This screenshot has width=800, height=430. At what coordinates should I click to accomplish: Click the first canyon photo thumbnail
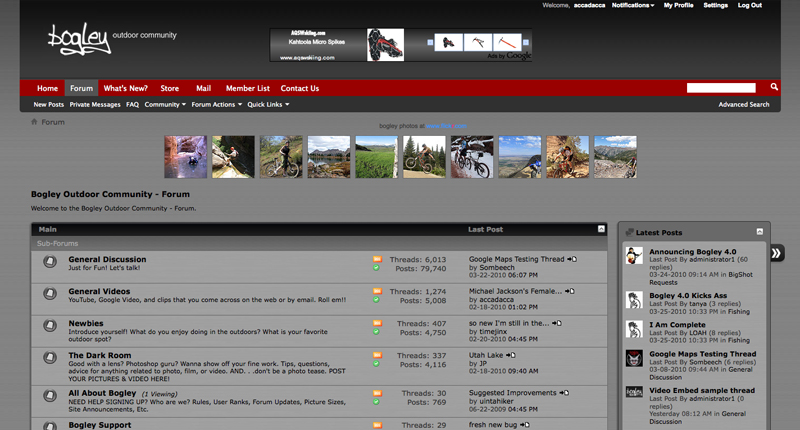[185, 157]
